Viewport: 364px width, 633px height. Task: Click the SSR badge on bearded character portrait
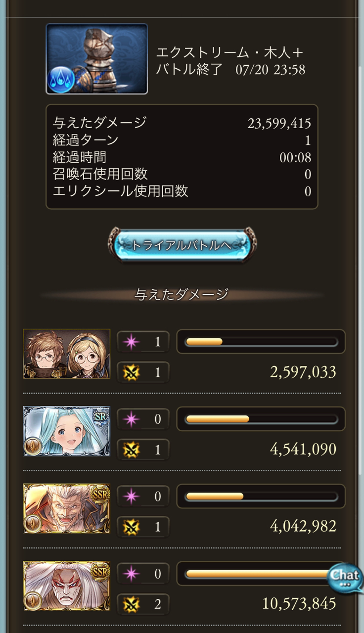click(x=100, y=494)
